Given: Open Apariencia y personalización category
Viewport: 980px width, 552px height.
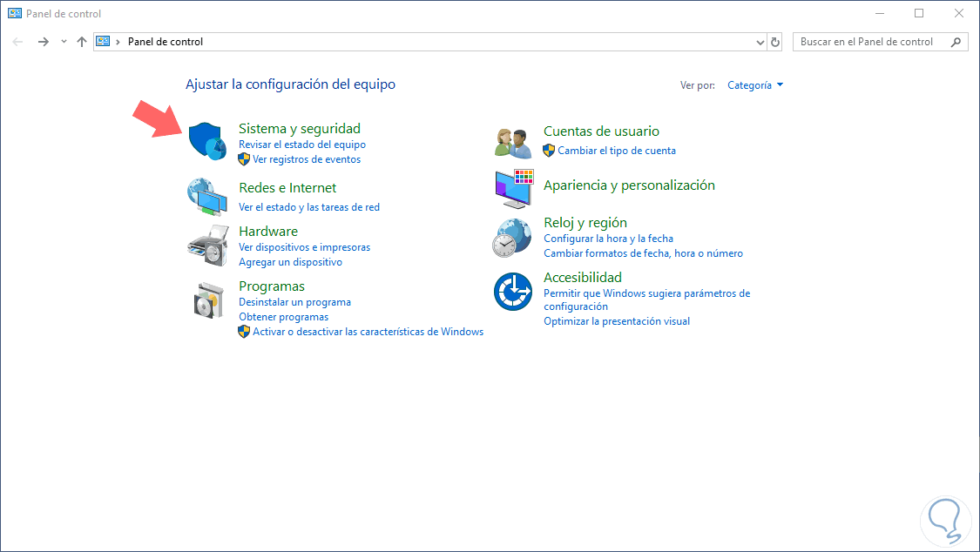Looking at the screenshot, I should pos(629,185).
